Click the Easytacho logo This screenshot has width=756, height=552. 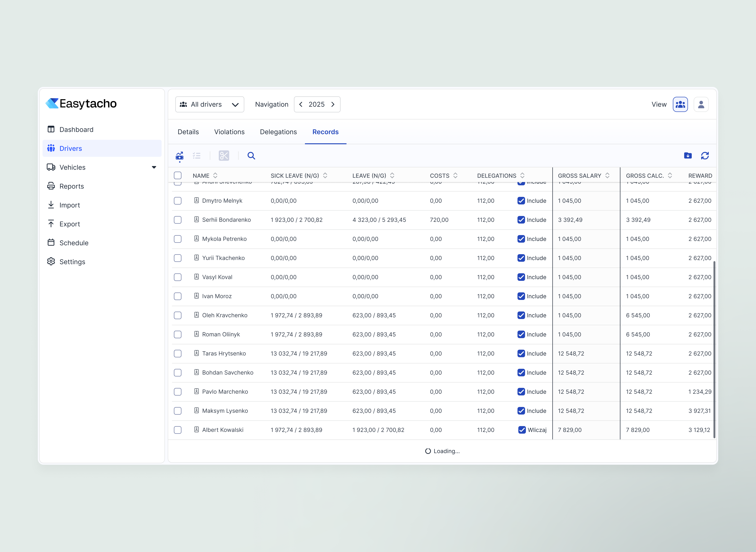(x=81, y=104)
